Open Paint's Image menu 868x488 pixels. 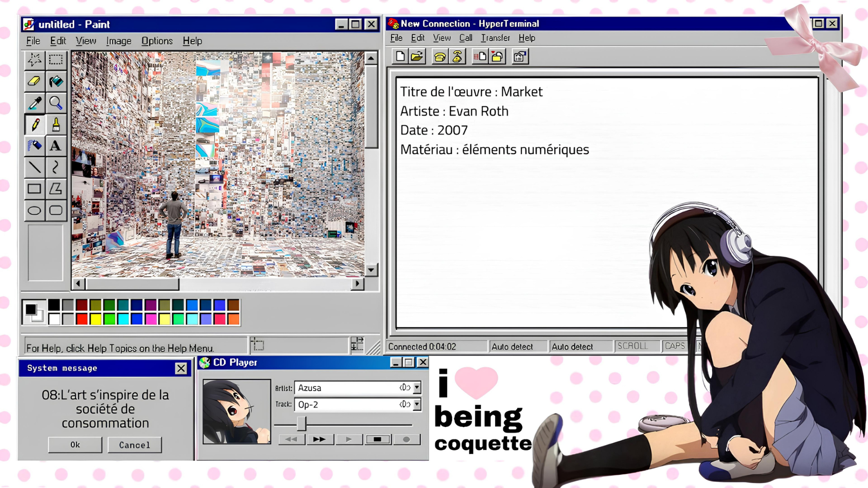coord(118,41)
